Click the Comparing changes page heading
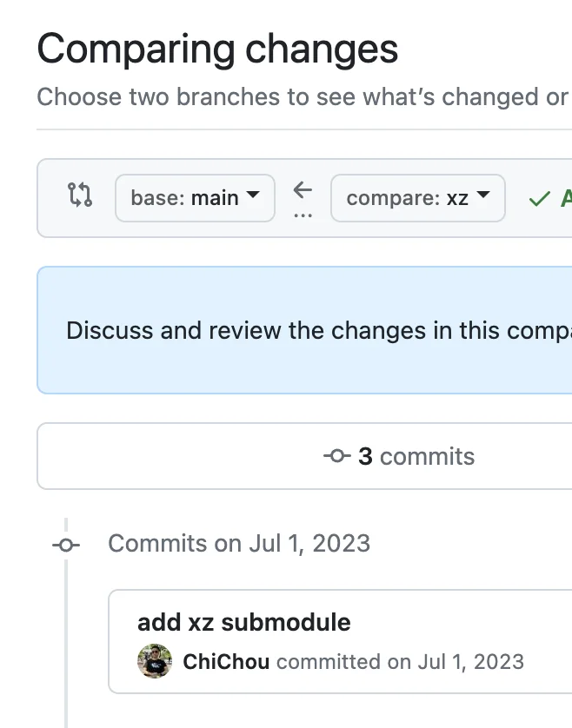The image size is (572, 728). (217, 50)
